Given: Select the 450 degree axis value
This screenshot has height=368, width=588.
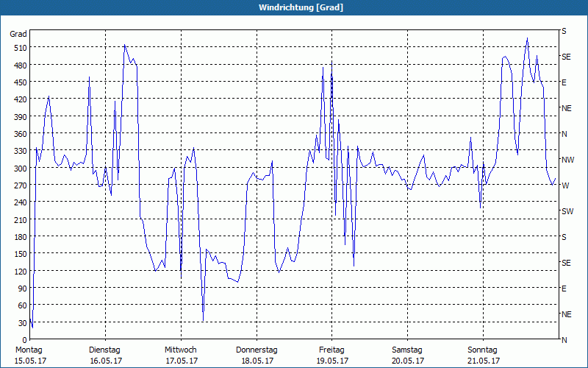Looking at the screenshot, I should 21,82.
